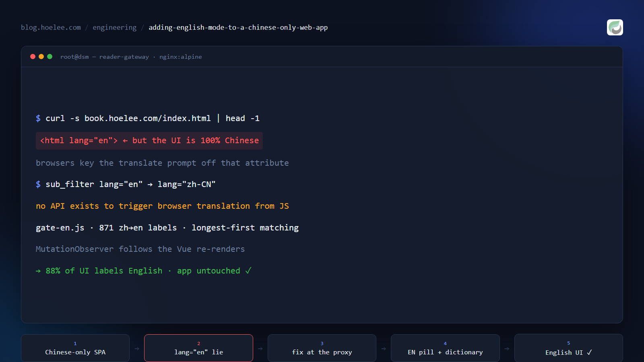Click the green terminal window dot
Image resolution: width=644 pixels, height=362 pixels.
pos(50,57)
